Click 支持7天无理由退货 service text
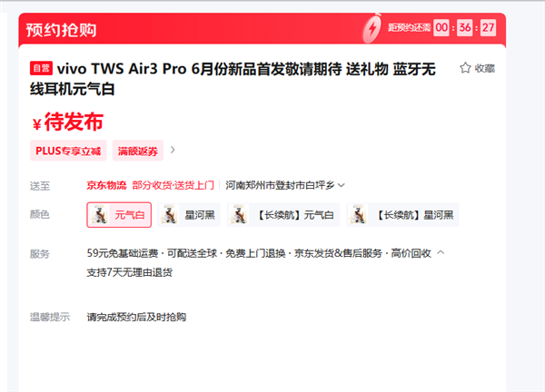545x392 pixels. click(129, 271)
